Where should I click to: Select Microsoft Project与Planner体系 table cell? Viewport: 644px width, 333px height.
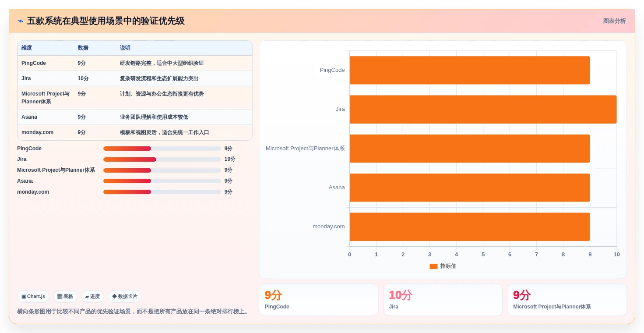(46, 98)
